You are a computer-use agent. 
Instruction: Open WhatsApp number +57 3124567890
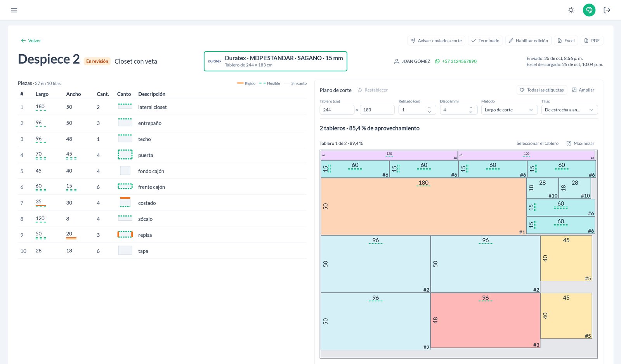pyautogui.click(x=456, y=61)
